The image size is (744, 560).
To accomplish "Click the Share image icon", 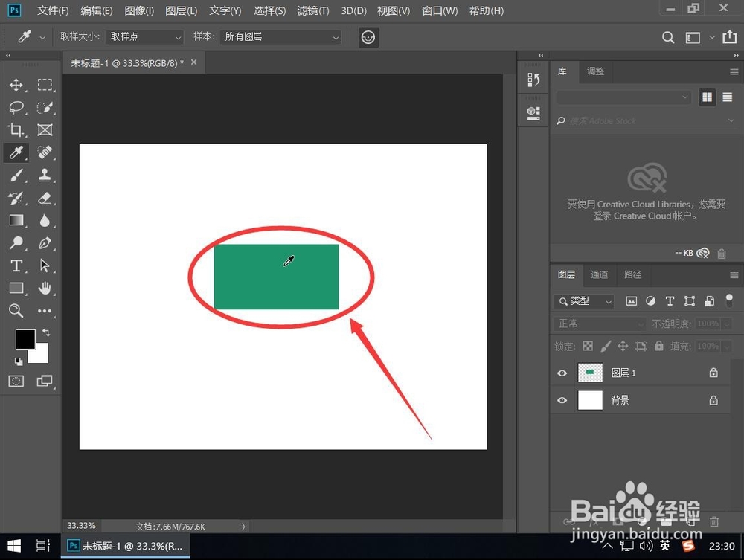I will pyautogui.click(x=729, y=37).
